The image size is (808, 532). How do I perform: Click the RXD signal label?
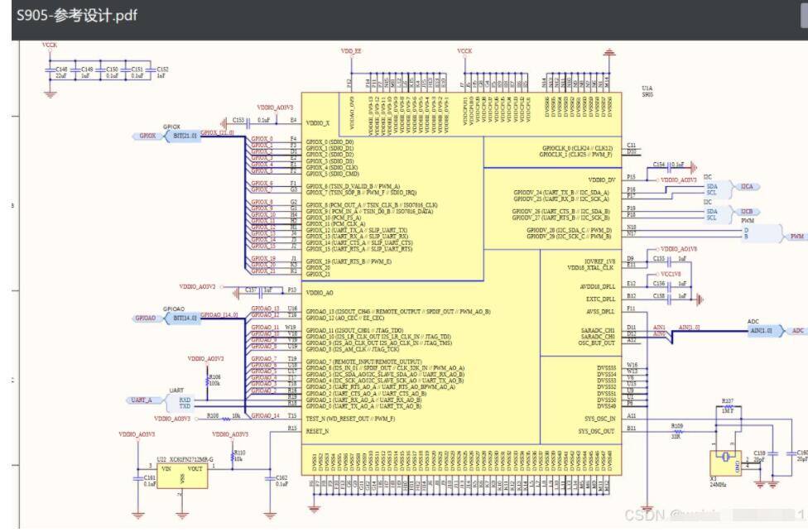point(185,400)
